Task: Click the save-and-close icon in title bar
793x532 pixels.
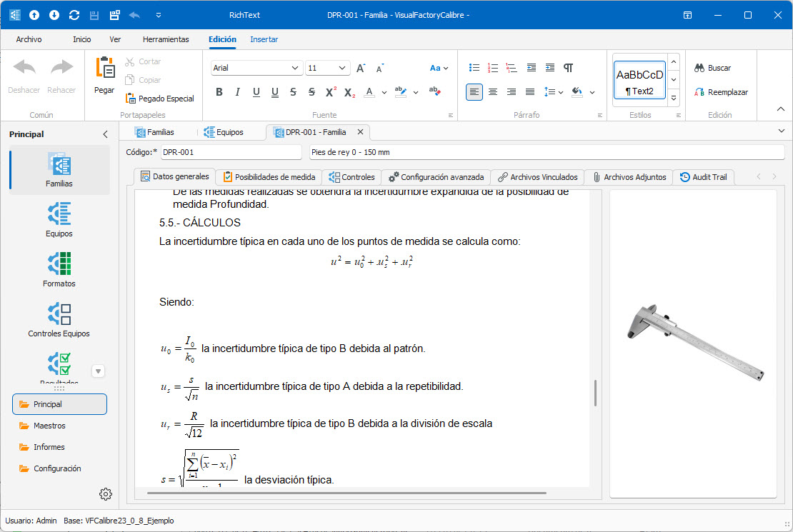Action: pos(115,15)
